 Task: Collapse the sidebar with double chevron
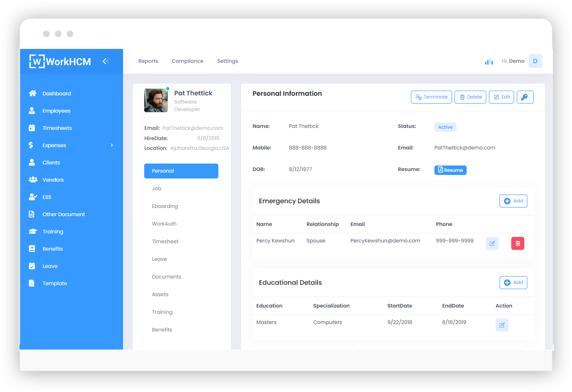106,61
